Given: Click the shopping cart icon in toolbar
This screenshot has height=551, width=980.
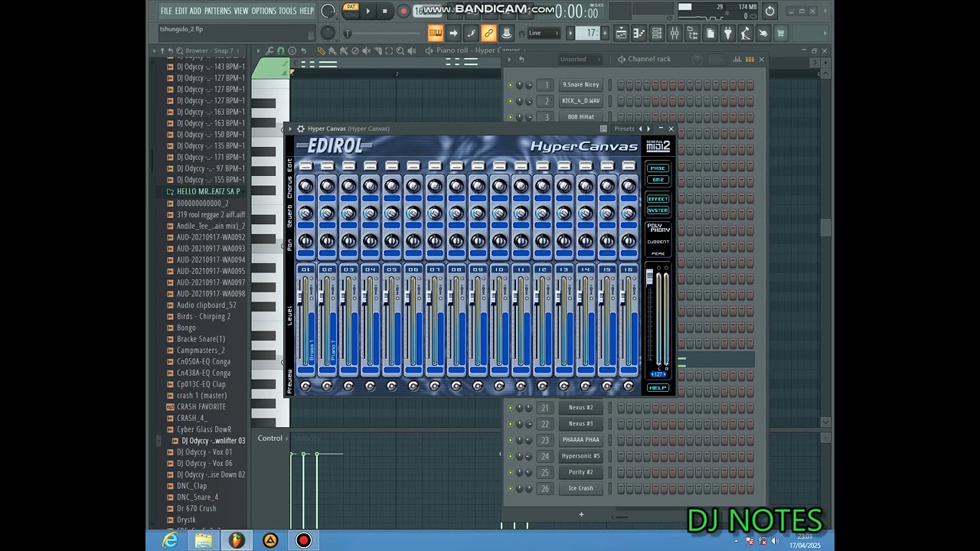Looking at the screenshot, I should [x=780, y=33].
